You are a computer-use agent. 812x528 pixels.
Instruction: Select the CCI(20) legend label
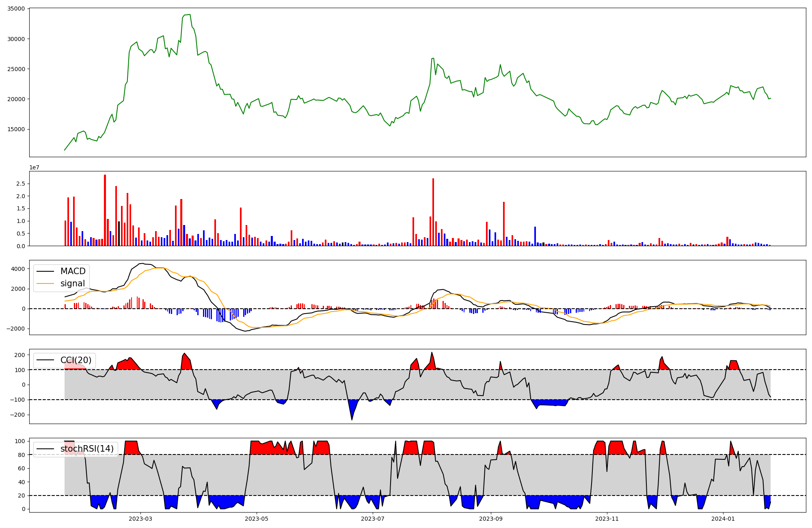[76, 360]
